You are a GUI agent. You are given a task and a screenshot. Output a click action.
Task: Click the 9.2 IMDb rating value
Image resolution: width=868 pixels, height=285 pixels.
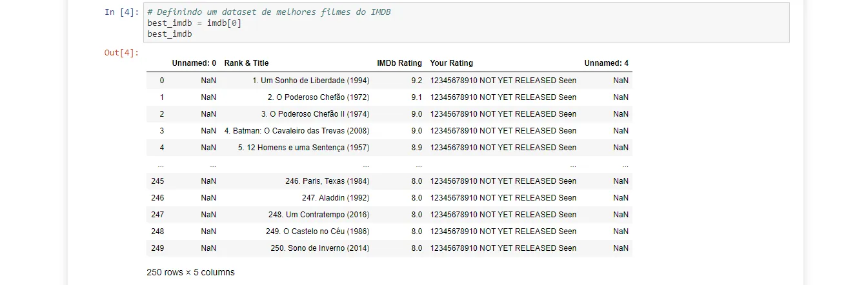click(x=416, y=81)
